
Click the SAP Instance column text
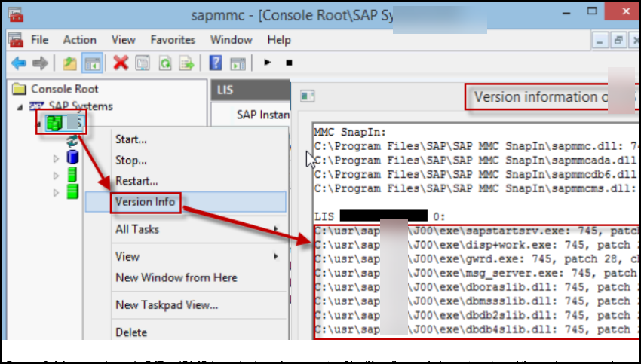pyautogui.click(x=263, y=115)
